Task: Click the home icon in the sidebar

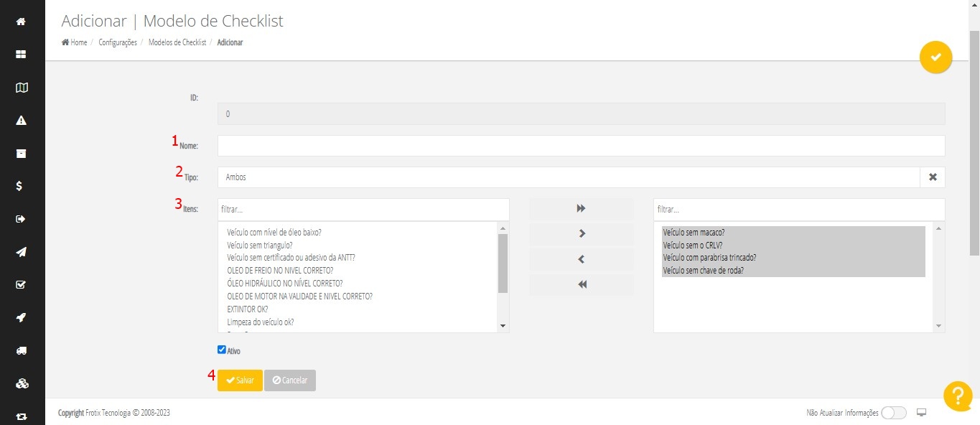Action: click(22, 22)
